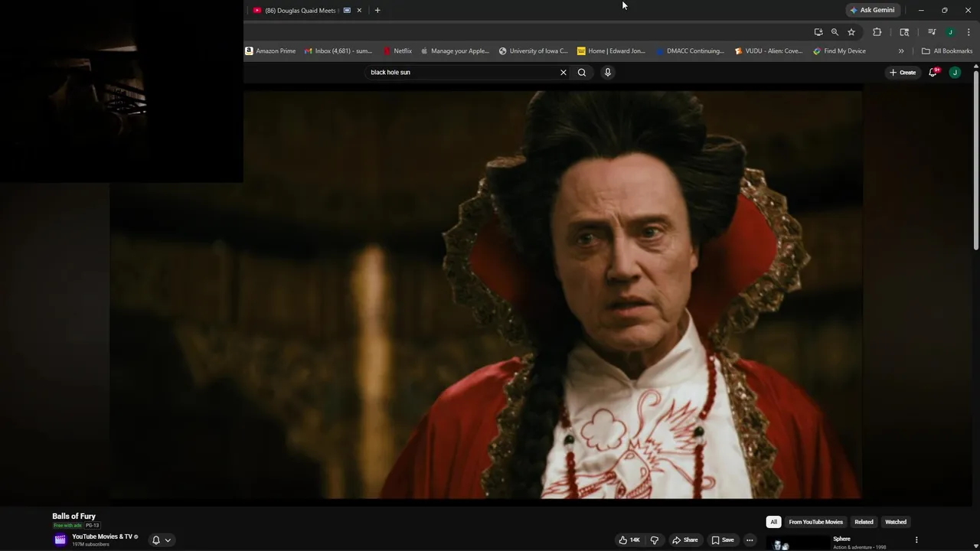Bookmark this page with the star icon
980x551 pixels.
(x=851, y=32)
